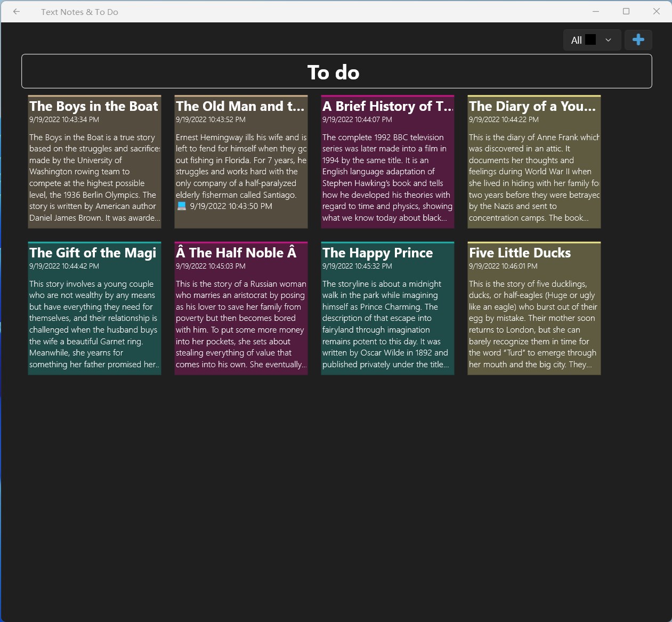
Task: Add a new note with plus icon
Action: pos(638,40)
